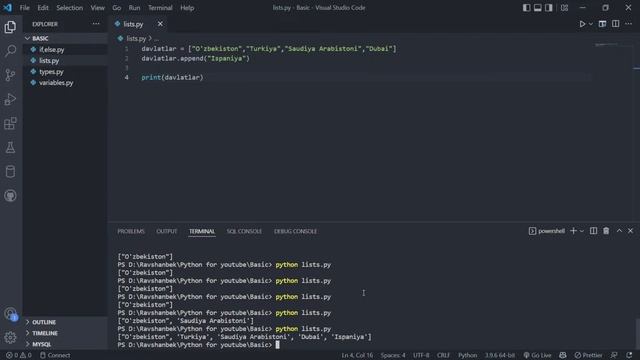Screen dimensions: 640x360
Task: Open the Explorer view in activity bar
Action: pos(10,27)
